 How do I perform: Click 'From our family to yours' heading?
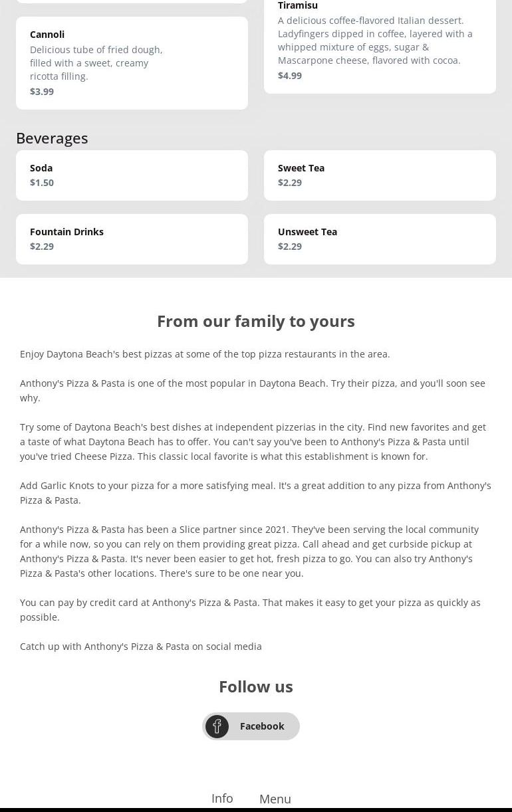pyautogui.click(x=256, y=321)
